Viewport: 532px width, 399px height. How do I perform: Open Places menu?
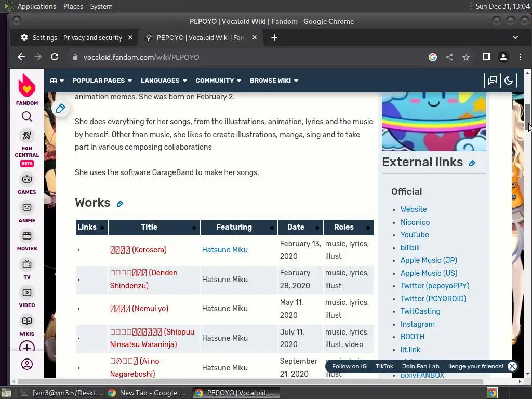click(73, 6)
